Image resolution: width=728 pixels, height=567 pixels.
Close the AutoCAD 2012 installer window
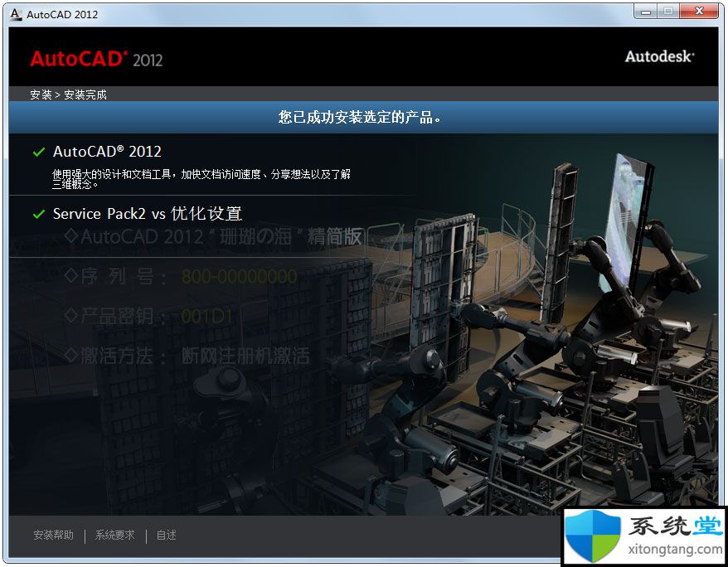coord(699,12)
